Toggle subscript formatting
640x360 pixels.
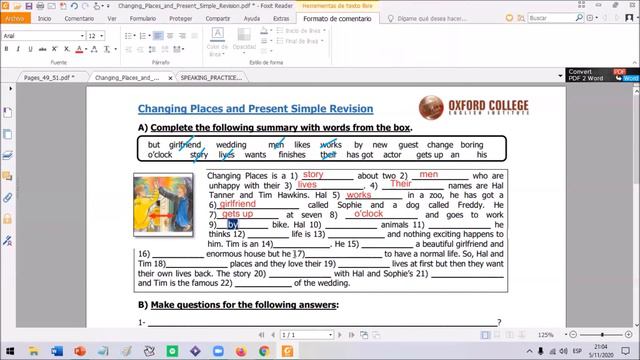67,49
